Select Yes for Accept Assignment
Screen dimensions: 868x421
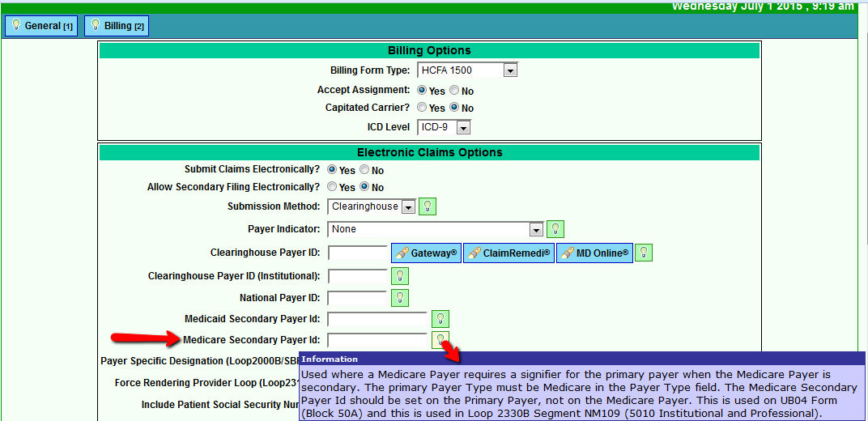click(x=421, y=90)
